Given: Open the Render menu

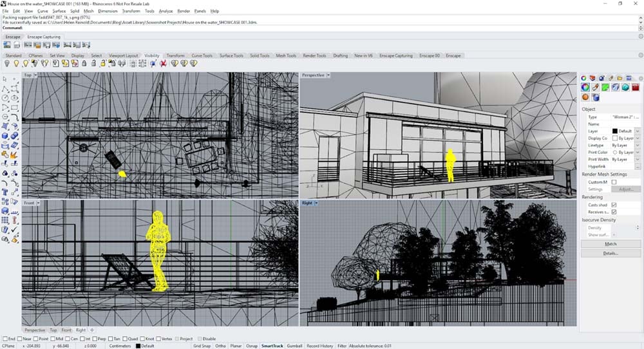Looking at the screenshot, I should [x=184, y=11].
